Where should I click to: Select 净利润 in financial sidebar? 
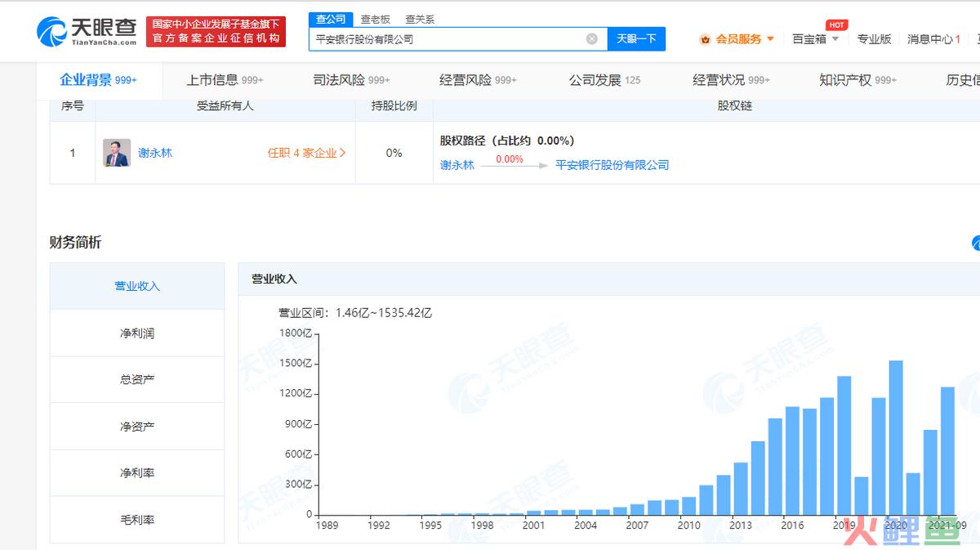click(137, 333)
